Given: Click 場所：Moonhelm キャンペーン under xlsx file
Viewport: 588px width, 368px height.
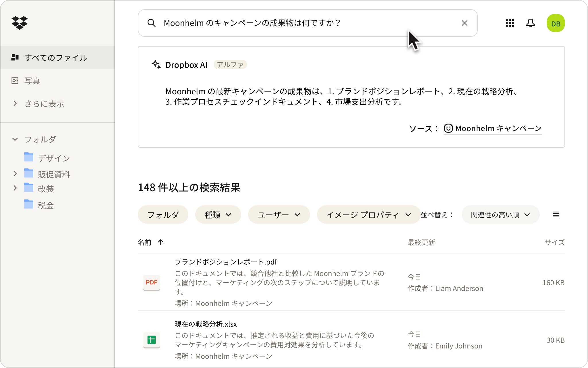Looking at the screenshot, I should tap(223, 356).
